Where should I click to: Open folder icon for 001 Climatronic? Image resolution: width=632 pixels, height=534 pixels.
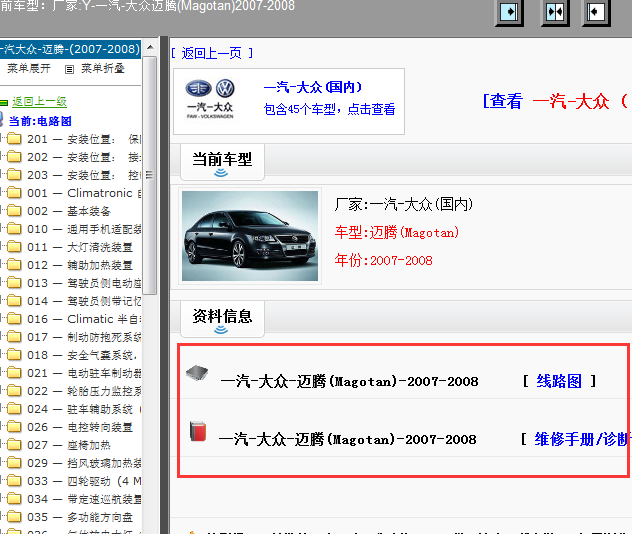(x=14, y=193)
